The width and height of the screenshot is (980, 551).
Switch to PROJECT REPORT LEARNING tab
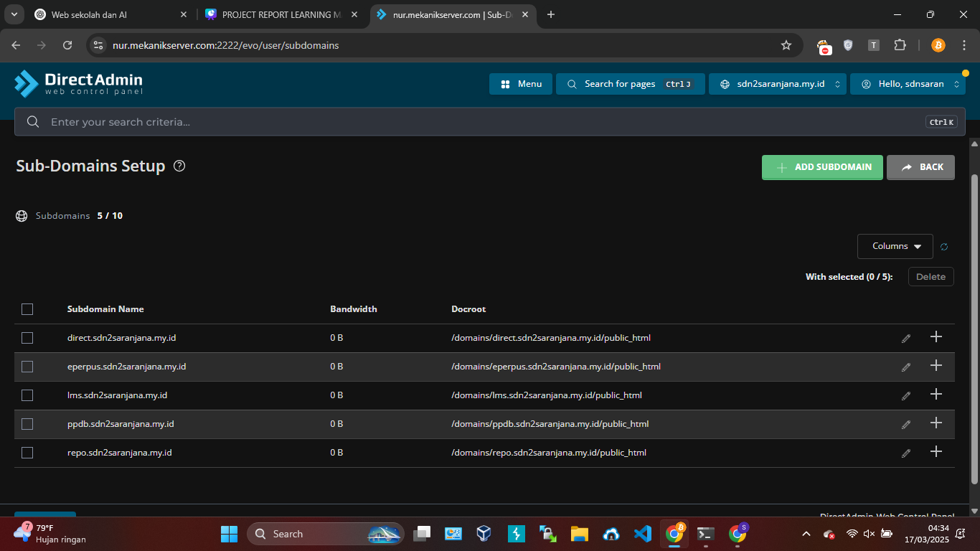[x=280, y=14]
